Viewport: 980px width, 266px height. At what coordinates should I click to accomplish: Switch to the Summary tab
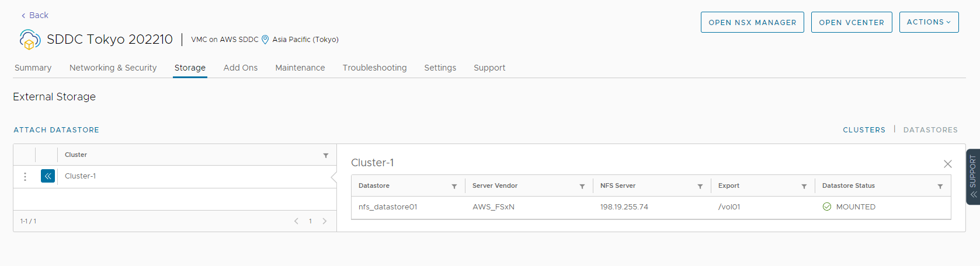33,68
